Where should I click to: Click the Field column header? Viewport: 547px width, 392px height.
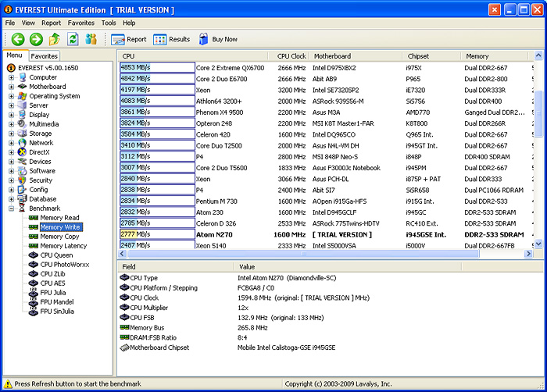176,267
